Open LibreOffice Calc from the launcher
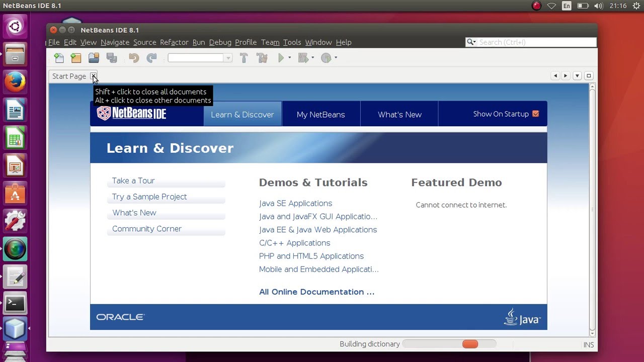Viewport: 644px width, 362px height. click(15, 137)
